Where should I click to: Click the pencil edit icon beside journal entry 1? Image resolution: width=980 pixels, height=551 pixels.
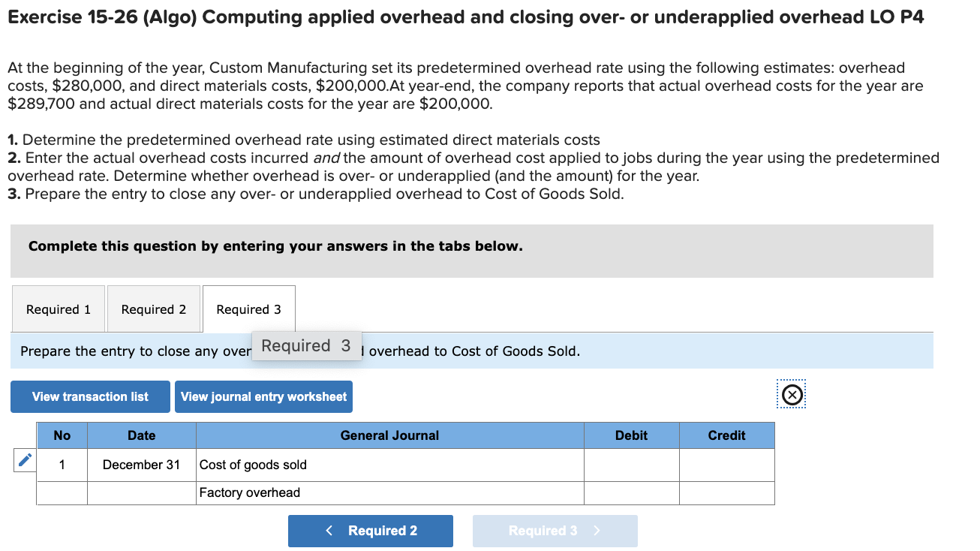coord(23,460)
